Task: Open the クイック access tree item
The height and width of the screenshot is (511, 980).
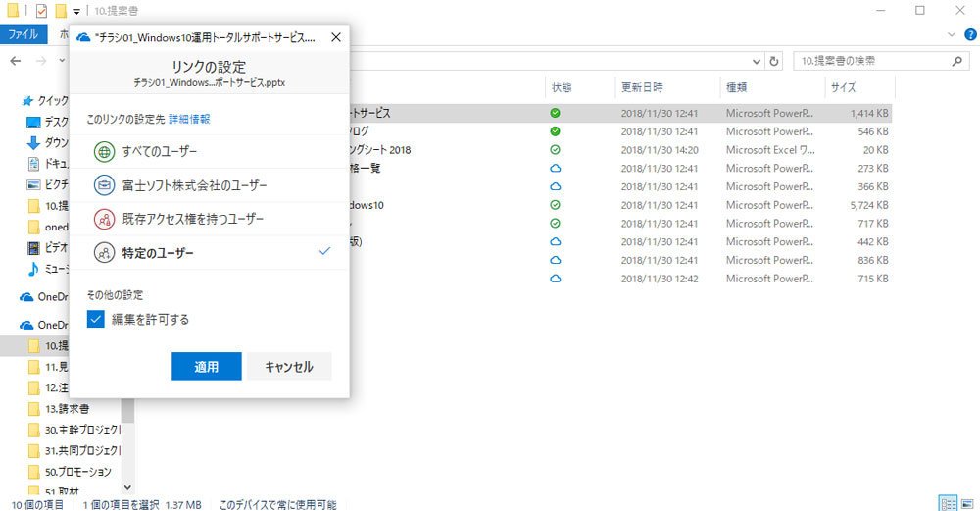Action: point(45,101)
